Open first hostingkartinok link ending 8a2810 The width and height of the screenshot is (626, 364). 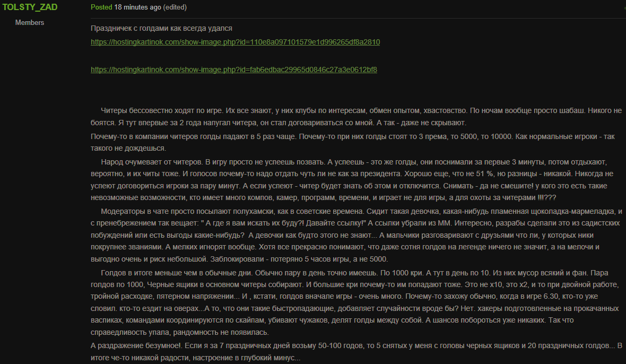coord(235,42)
